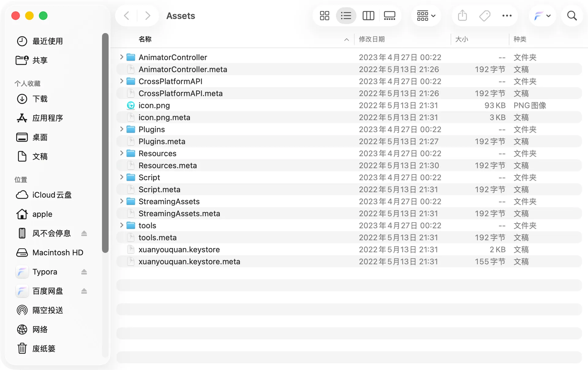Viewport: 588px width, 370px height.
Task: Open 共享 in the sidebar
Action: point(32,60)
